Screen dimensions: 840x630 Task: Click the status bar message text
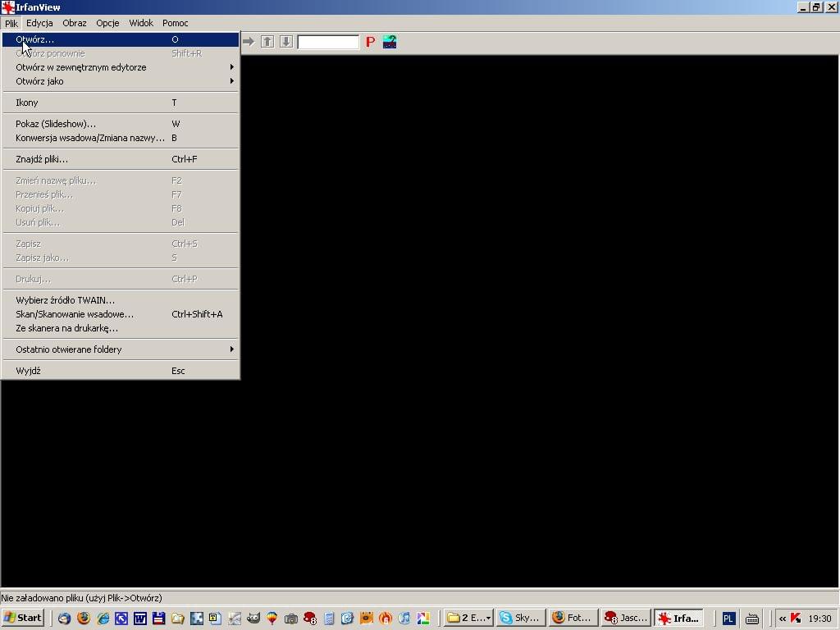coord(81,598)
